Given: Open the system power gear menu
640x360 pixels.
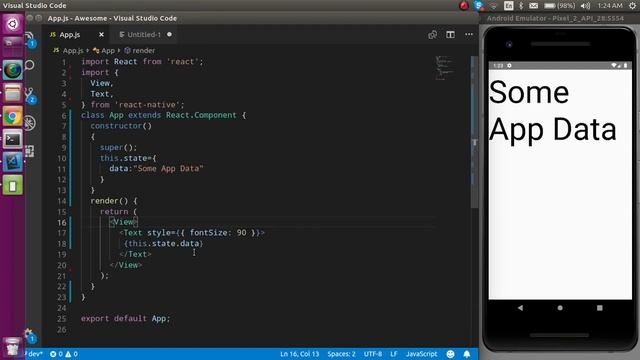Looking at the screenshot, I should coord(632,5).
